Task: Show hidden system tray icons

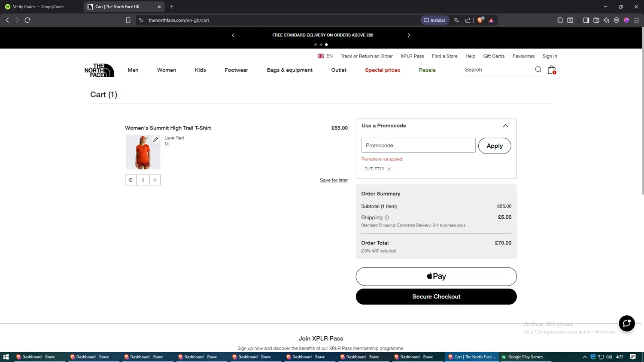Action: click(584, 357)
